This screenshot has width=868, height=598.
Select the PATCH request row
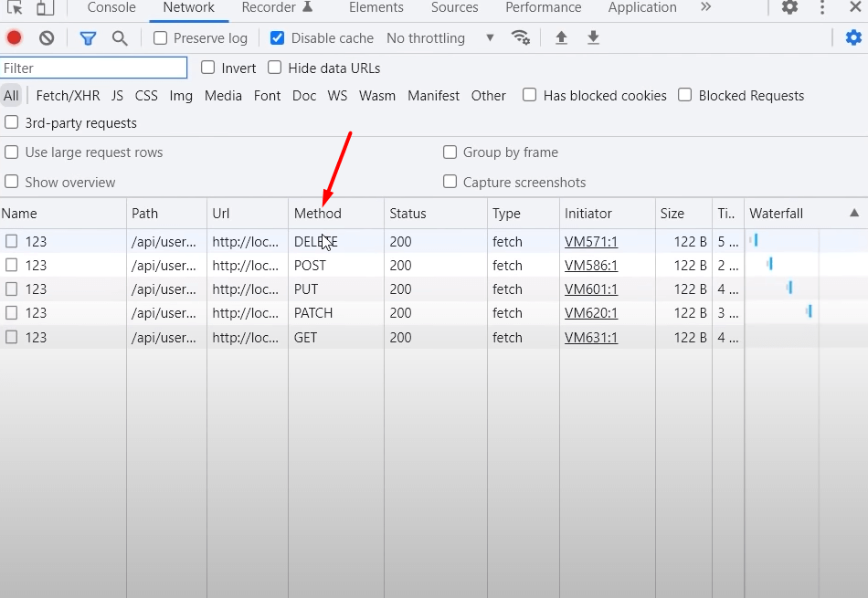tap(313, 313)
